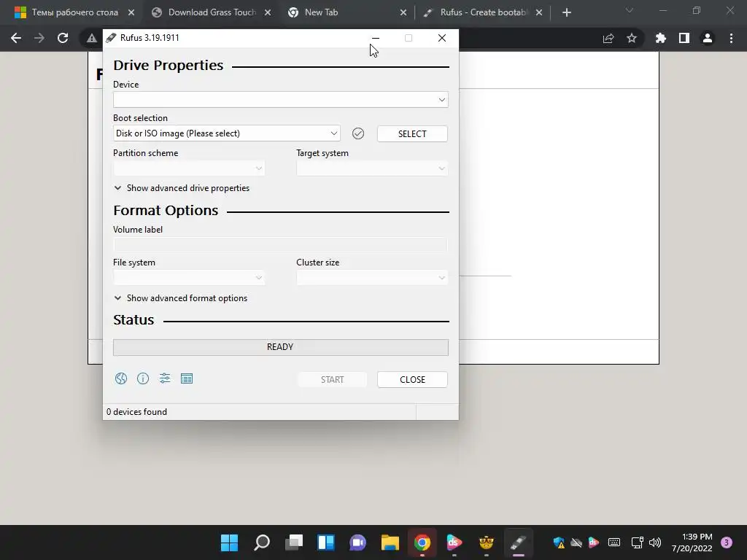This screenshot has height=560, width=747.
Task: Click the CLOSE button in Rufus
Action: (412, 379)
